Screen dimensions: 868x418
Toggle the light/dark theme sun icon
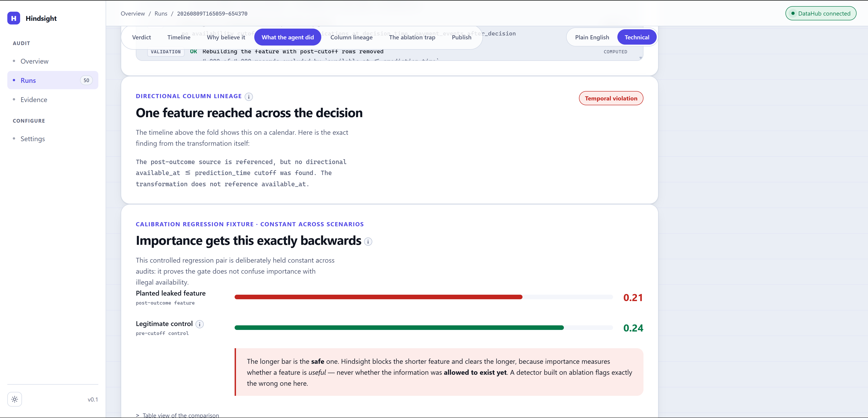[14, 399]
